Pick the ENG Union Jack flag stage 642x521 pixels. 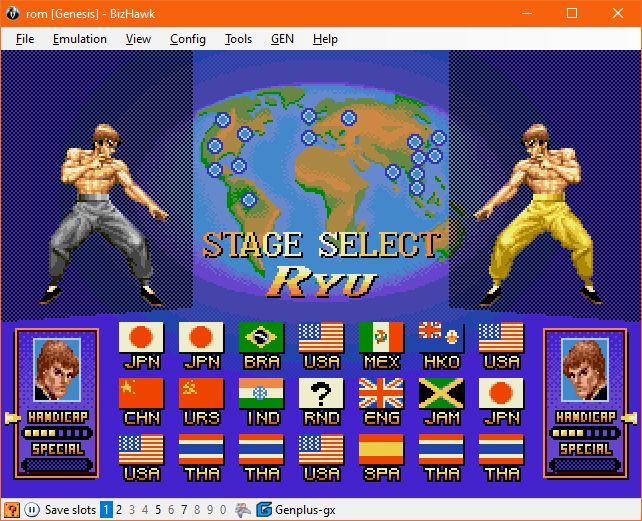pos(381,393)
